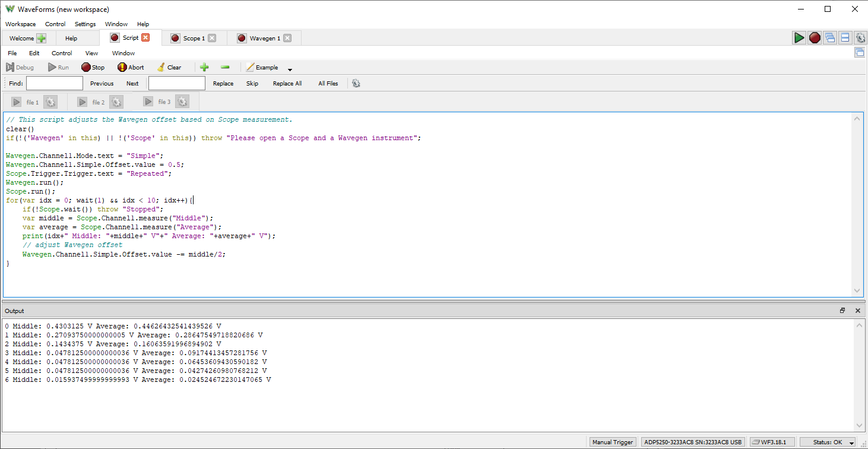Run file 1 with its play button
Screen dimensions: 868x449
tap(16, 102)
